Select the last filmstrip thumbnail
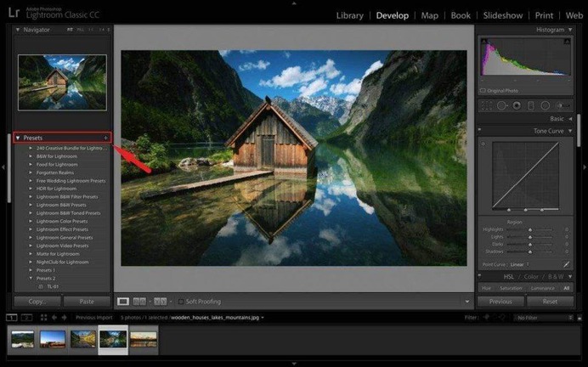588x367 pixels. (x=144, y=339)
